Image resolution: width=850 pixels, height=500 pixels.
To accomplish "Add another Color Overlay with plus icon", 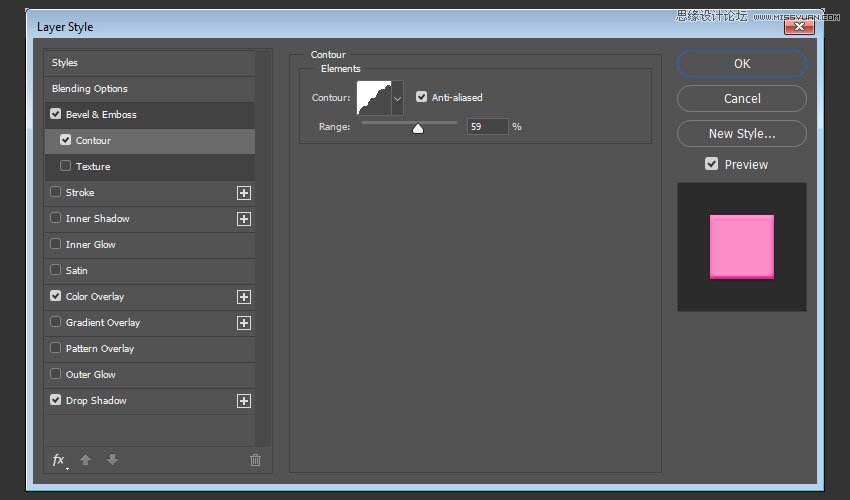I will click(x=243, y=297).
